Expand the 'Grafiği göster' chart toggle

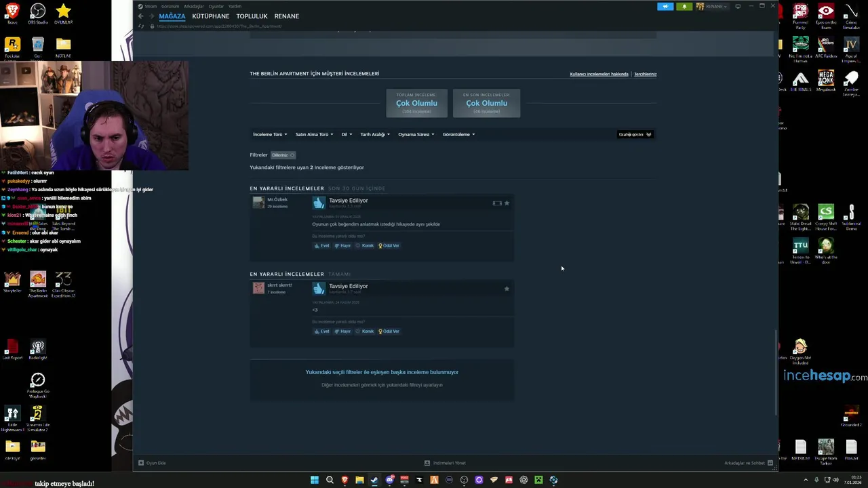(635, 134)
